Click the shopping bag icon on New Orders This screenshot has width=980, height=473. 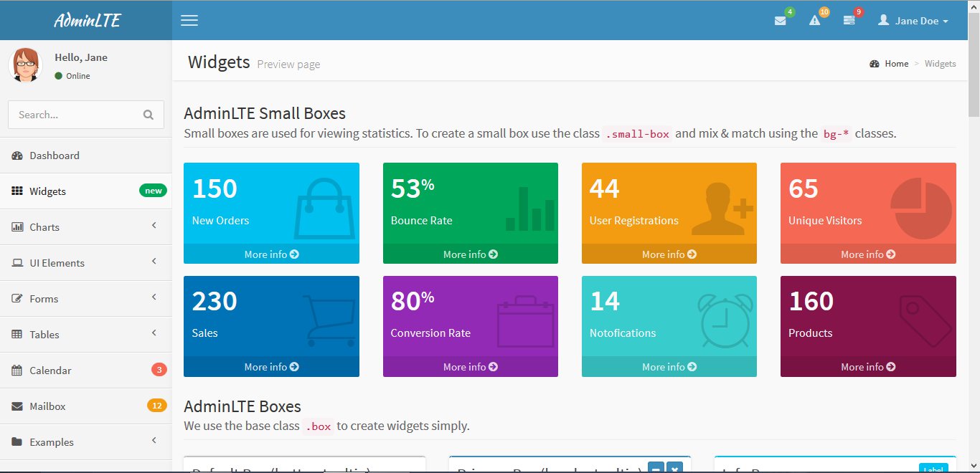point(324,208)
